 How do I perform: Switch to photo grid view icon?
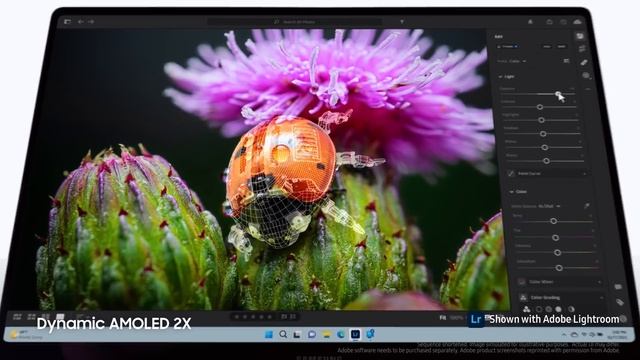point(17,317)
